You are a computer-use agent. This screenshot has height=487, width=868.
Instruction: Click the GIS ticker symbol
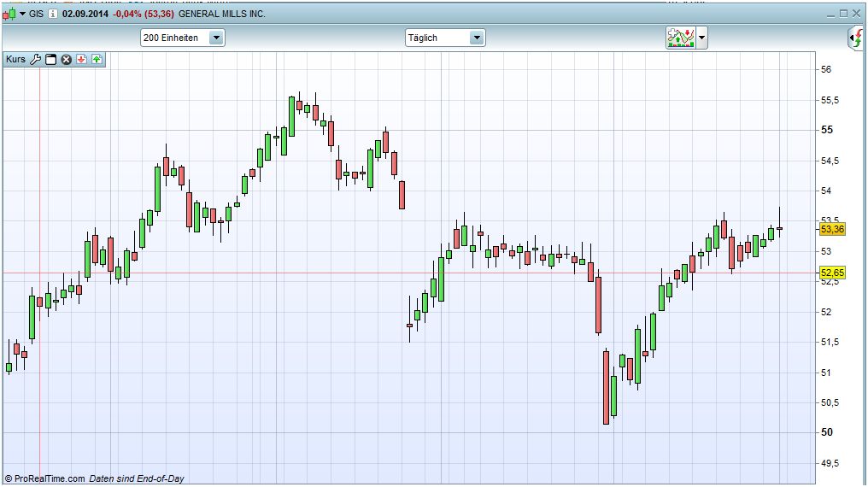click(37, 15)
